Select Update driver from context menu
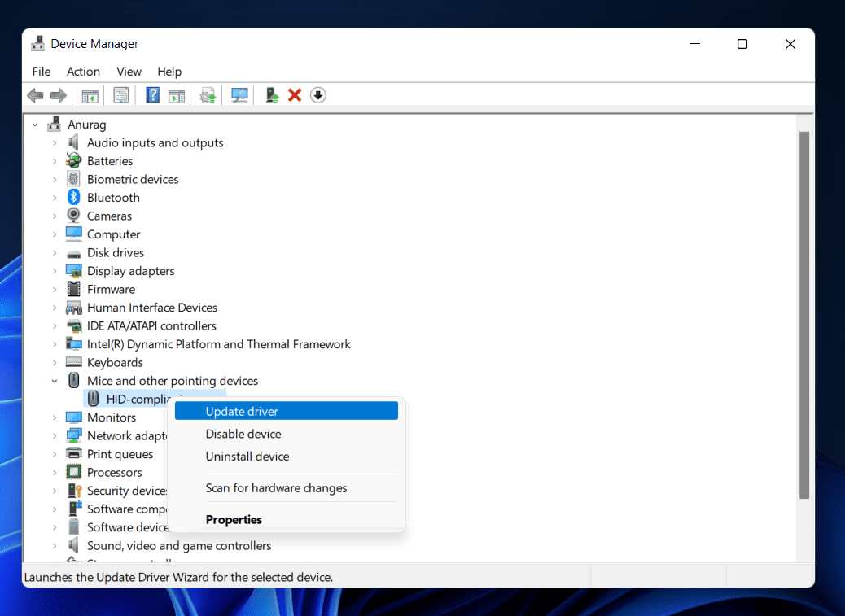The width and height of the screenshot is (845, 616). [242, 411]
